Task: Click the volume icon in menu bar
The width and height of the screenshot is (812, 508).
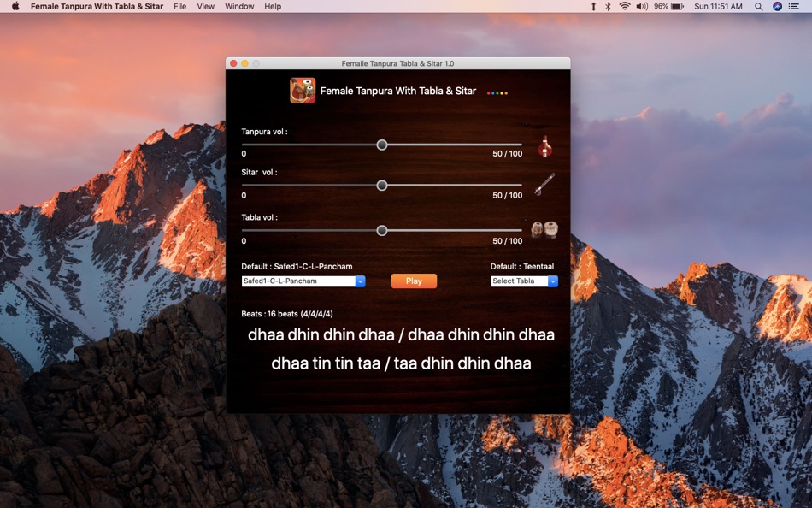Action: [642, 6]
